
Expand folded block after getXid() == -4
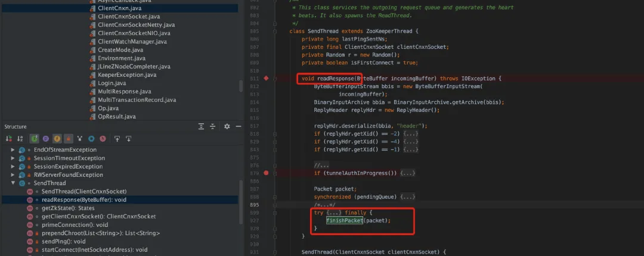point(411,142)
